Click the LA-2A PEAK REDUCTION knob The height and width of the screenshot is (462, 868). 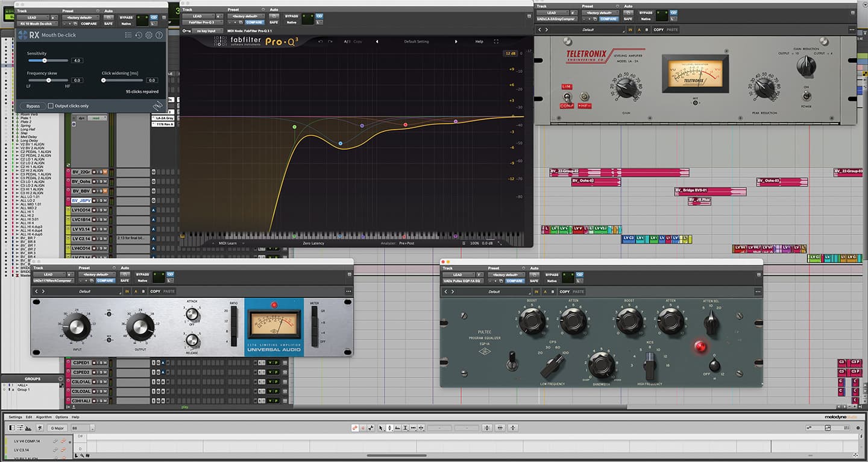tap(765, 88)
